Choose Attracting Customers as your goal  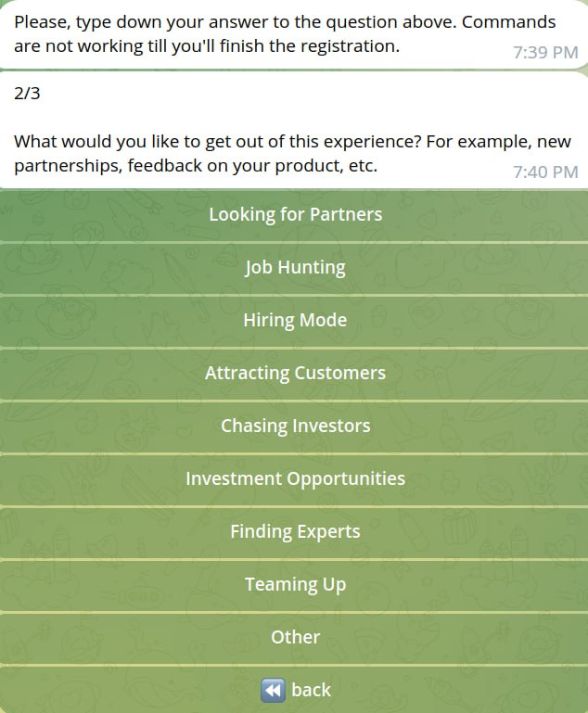[295, 374]
